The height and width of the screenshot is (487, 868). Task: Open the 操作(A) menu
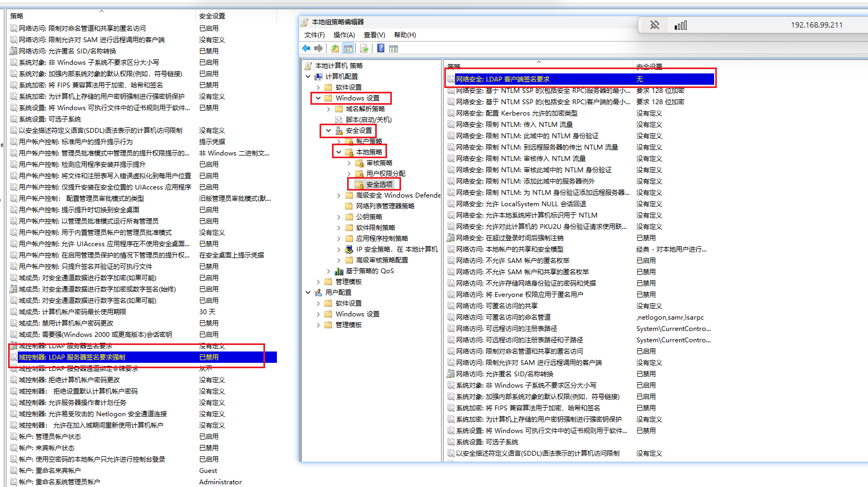344,35
